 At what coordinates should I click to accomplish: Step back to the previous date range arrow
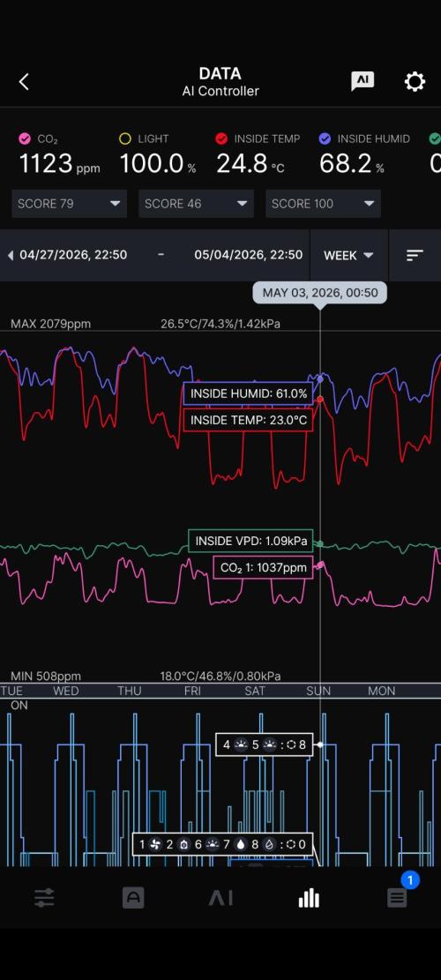point(10,255)
